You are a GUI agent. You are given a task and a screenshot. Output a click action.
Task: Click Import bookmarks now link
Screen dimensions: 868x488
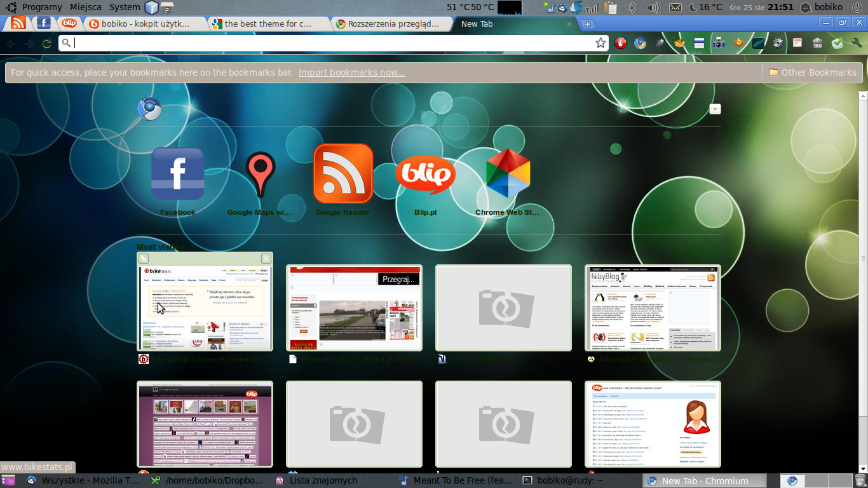coord(351,72)
